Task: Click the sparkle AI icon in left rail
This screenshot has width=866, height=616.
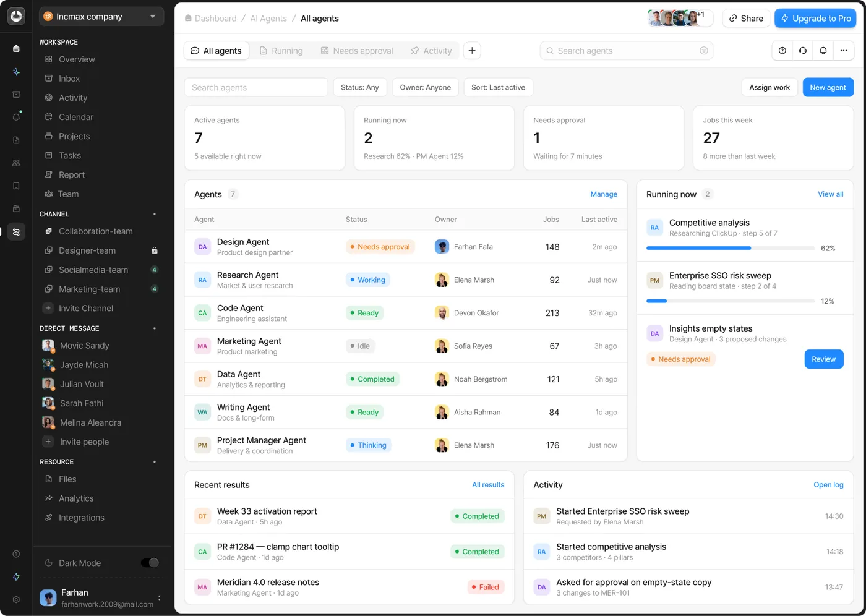Action: click(16, 72)
